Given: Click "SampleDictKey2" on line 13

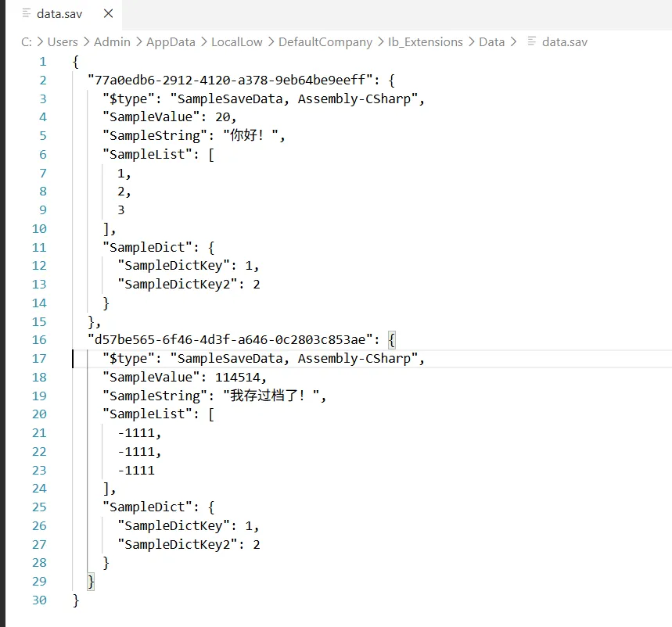Looking at the screenshot, I should 178,285.
